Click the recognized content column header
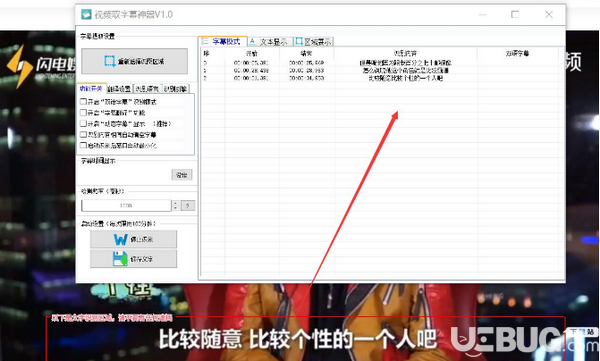Screen dimensions: 600x361 tap(405, 53)
